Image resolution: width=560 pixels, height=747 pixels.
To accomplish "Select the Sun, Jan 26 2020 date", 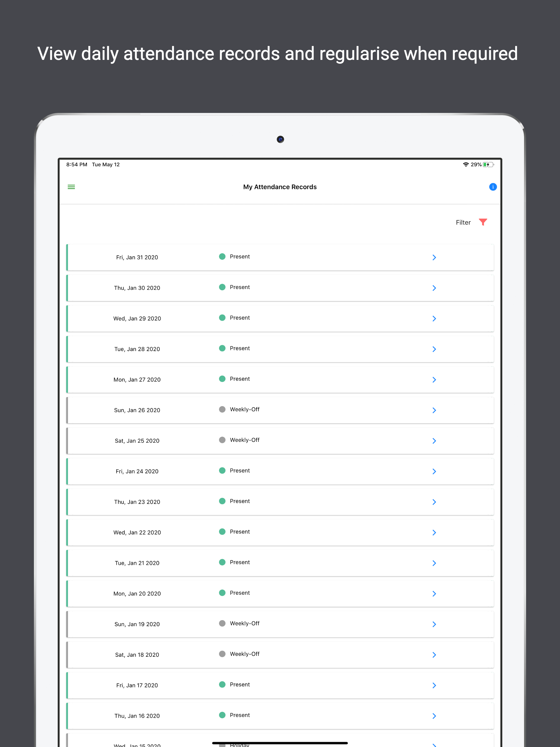I will coord(137,410).
